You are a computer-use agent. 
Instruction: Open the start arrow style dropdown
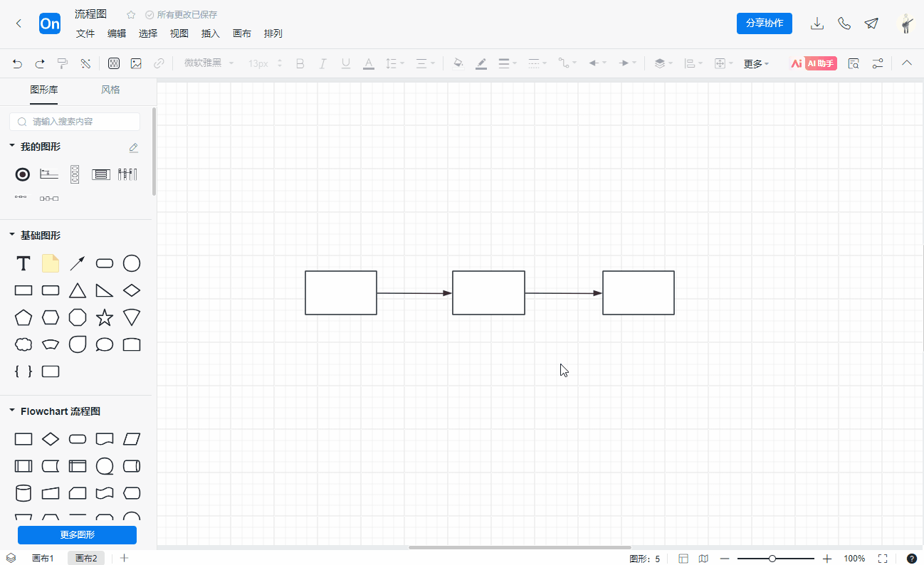pyautogui.click(x=597, y=63)
